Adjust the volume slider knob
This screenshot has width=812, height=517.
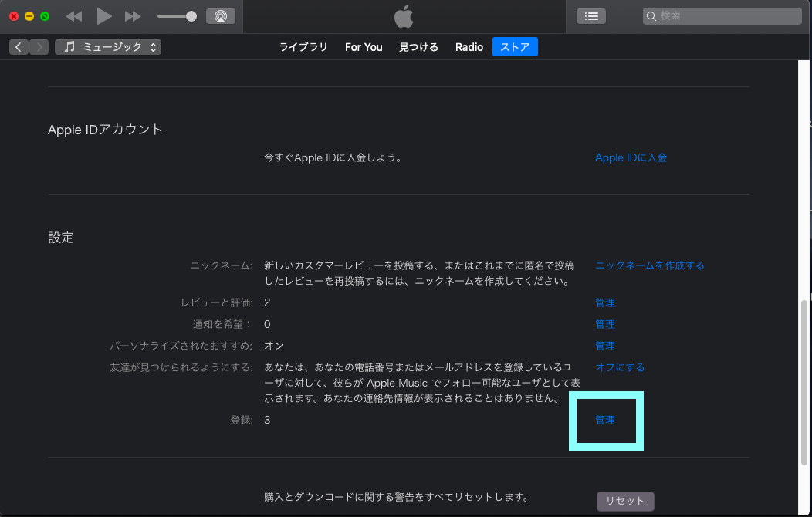click(x=191, y=16)
